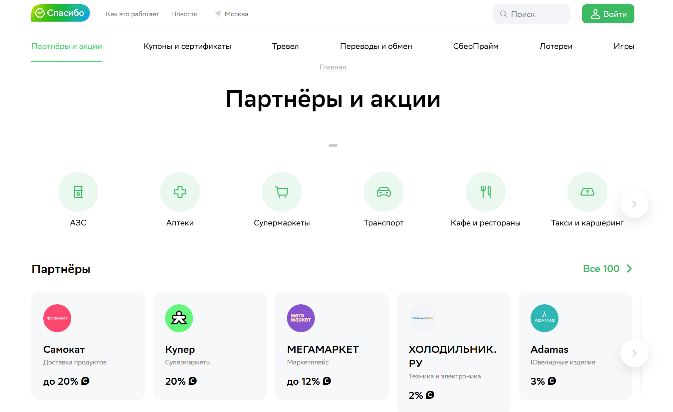The width and height of the screenshot is (673, 412).
Task: Open the Новости link
Action: (185, 14)
